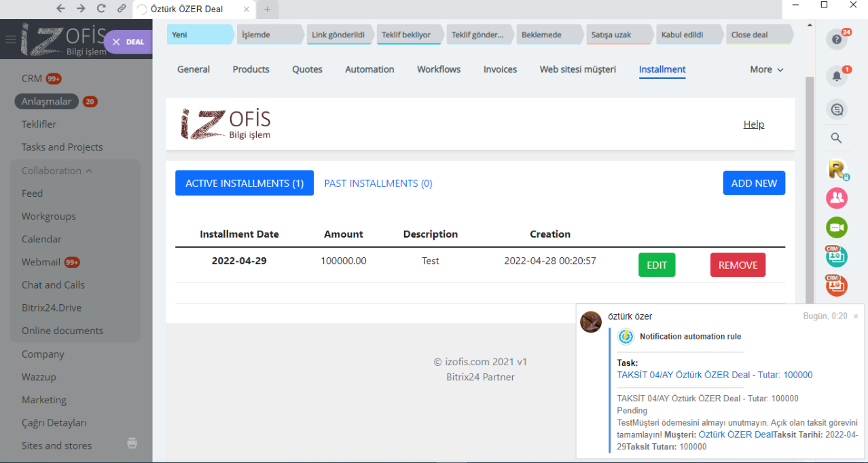The width and height of the screenshot is (868, 463).
Task: Open the TAKSİT task link in notification
Action: pos(715,375)
